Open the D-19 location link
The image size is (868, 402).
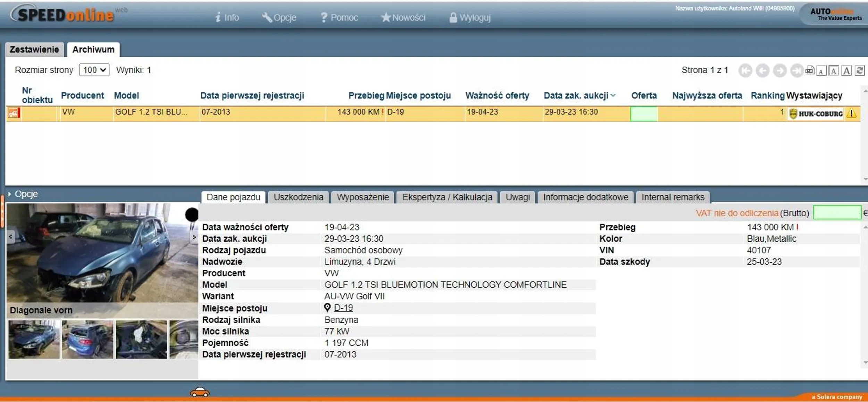(x=343, y=308)
